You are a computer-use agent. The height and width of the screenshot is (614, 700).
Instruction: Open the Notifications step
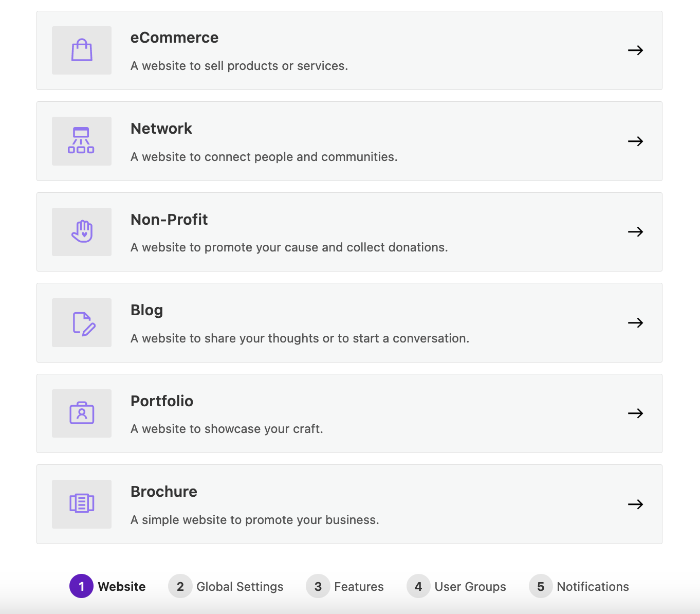coord(579,586)
